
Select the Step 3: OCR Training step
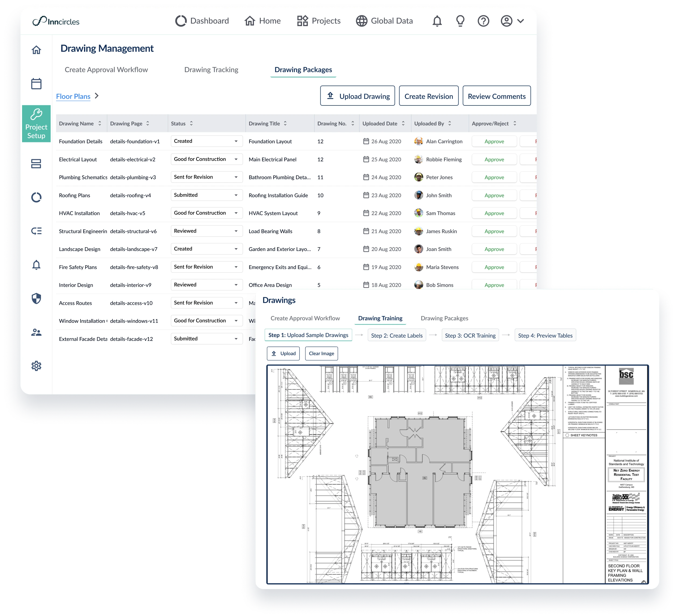coord(470,335)
